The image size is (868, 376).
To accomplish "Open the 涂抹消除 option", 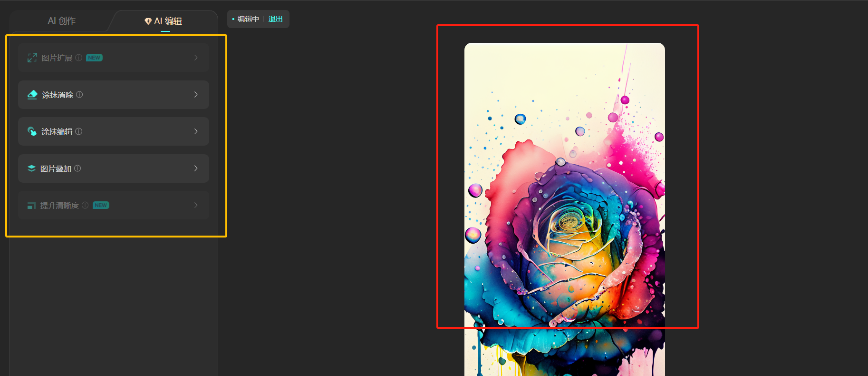I will pyautogui.click(x=114, y=95).
